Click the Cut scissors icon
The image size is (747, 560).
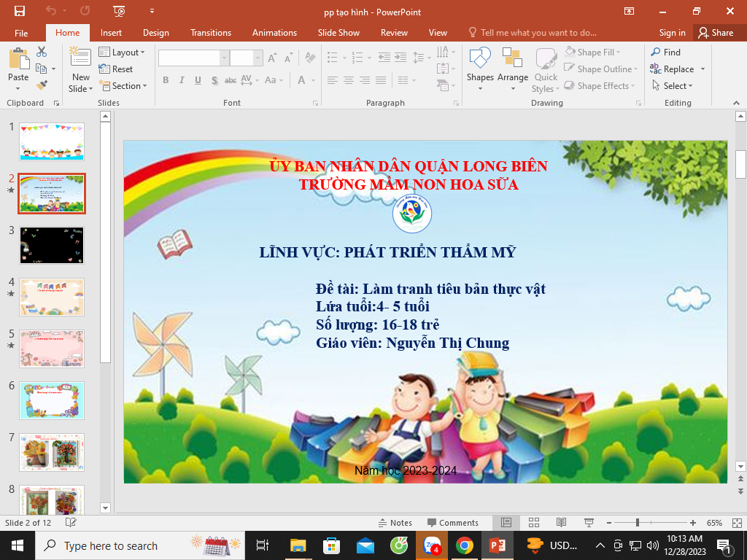point(42,52)
